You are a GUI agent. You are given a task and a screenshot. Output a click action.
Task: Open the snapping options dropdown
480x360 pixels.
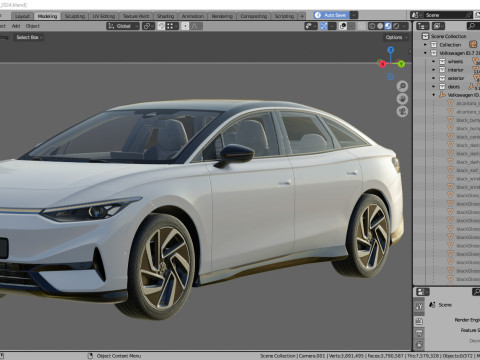point(172,26)
